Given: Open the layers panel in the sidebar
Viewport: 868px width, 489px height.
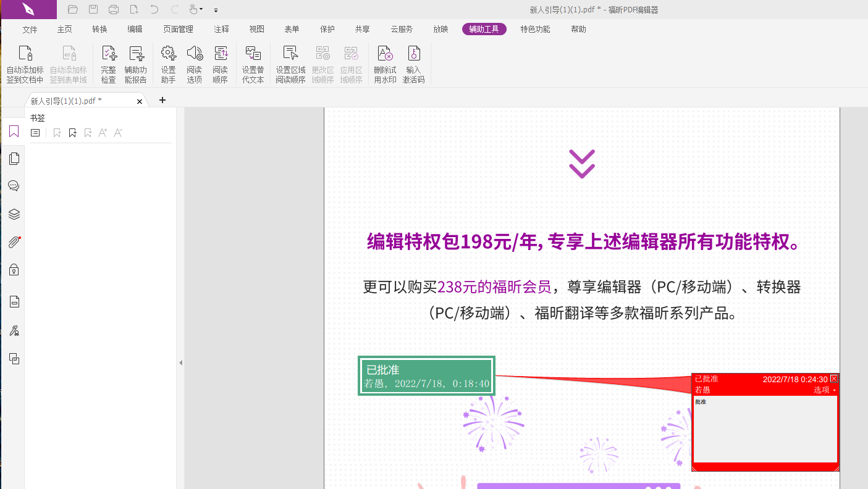Looking at the screenshot, I should (x=14, y=214).
